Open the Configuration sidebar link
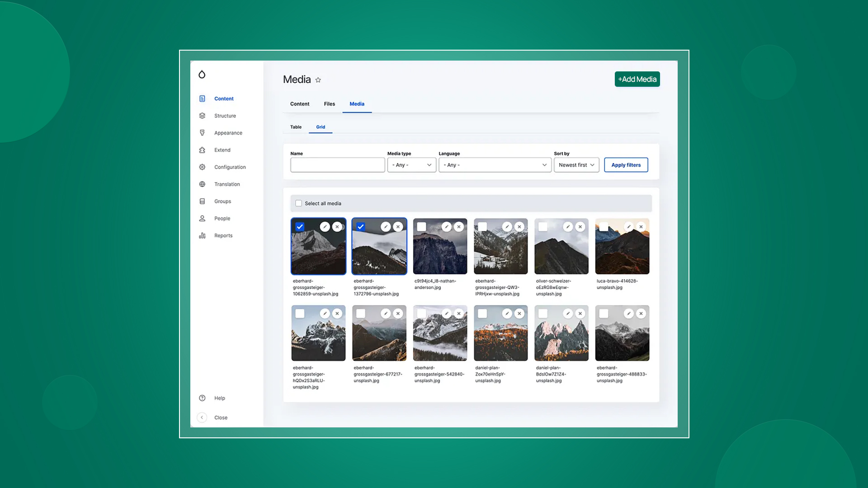This screenshot has width=868, height=488. (x=230, y=167)
